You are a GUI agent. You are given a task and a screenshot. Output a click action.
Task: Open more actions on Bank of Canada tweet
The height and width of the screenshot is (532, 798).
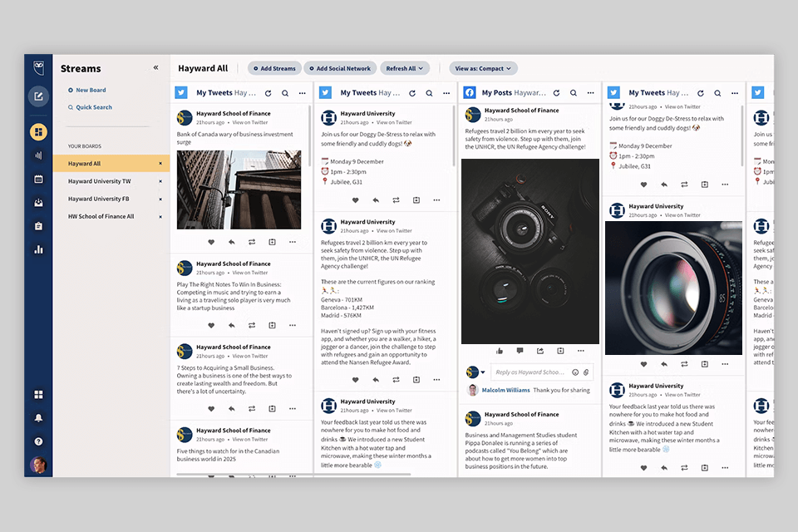293,242
